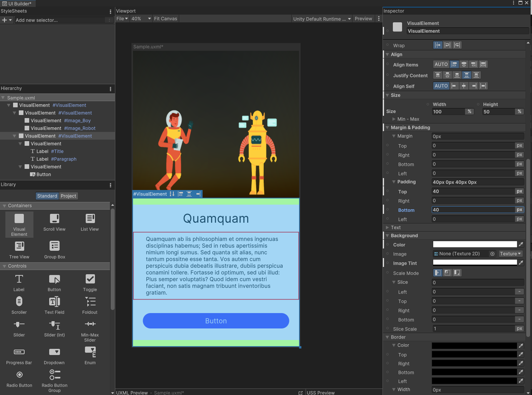Open the Image texture object picker
This screenshot has width=532, height=395.
click(492, 254)
